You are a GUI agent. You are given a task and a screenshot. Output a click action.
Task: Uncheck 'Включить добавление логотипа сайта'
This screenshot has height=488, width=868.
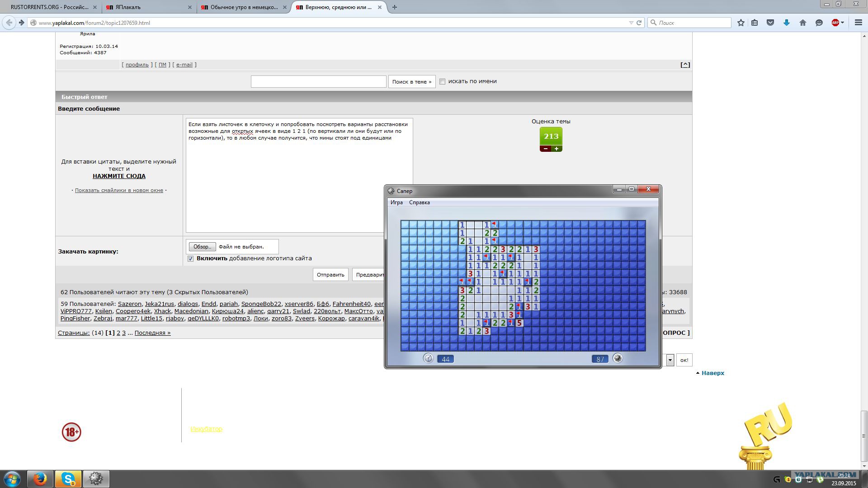[190, 258]
